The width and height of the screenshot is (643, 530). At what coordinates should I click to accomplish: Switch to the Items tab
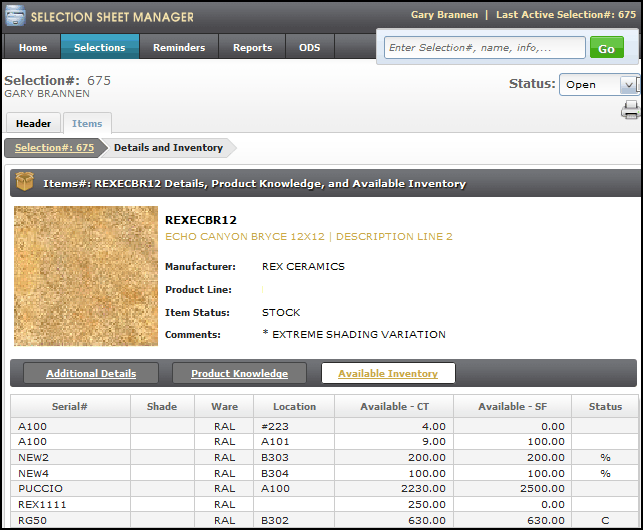point(87,124)
